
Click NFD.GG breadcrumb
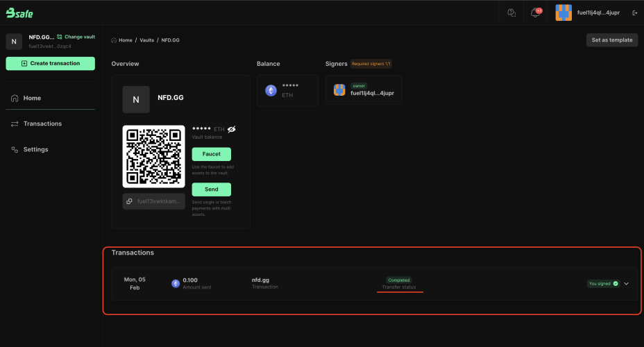click(x=170, y=40)
